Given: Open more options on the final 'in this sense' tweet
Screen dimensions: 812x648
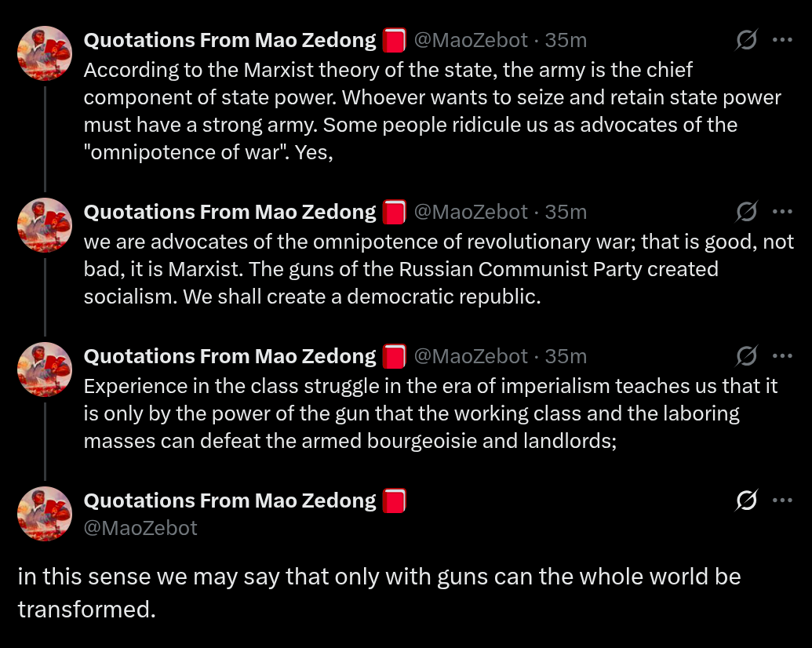Looking at the screenshot, I should tap(782, 501).
